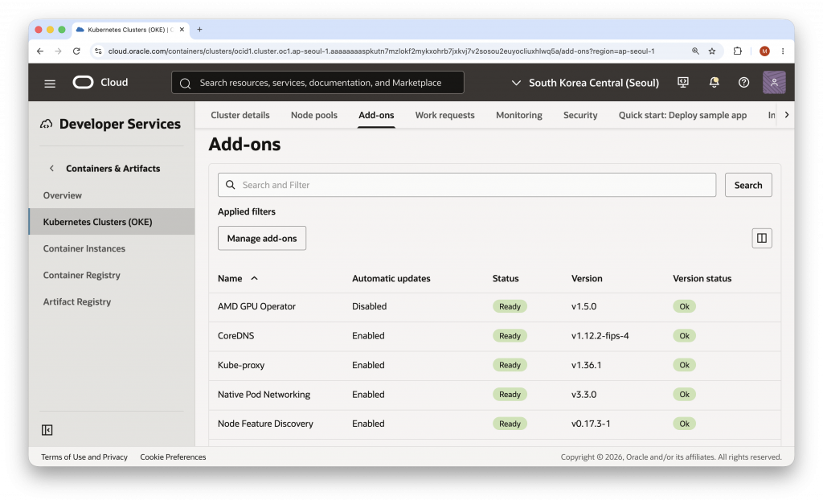
Task: Open Cookie Preferences link
Action: click(173, 457)
